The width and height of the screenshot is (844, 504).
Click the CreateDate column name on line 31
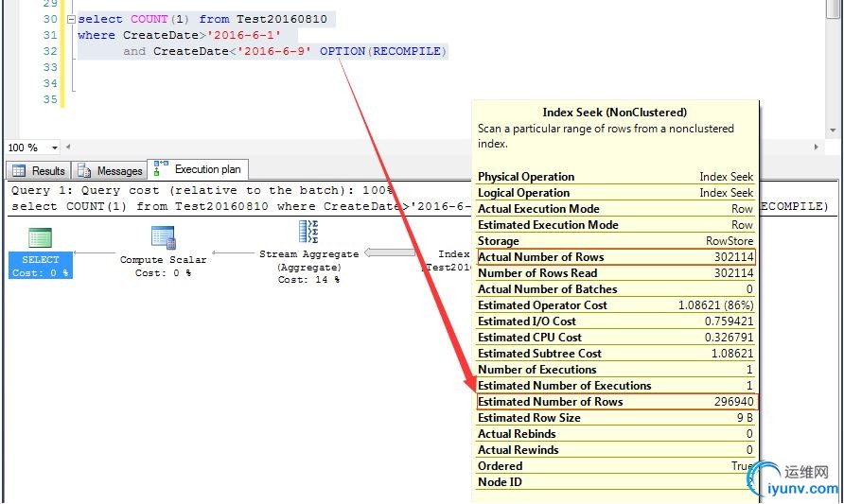(161, 36)
